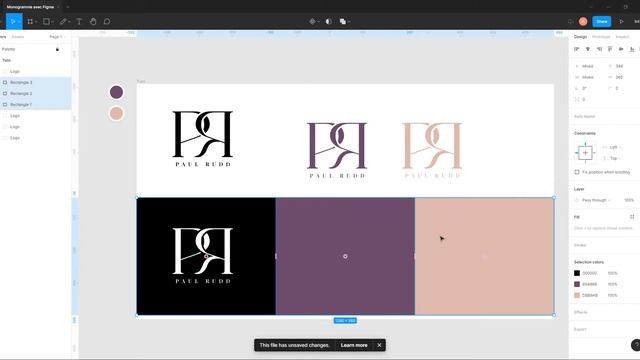Click the rotation field

pyautogui.click(x=588, y=88)
